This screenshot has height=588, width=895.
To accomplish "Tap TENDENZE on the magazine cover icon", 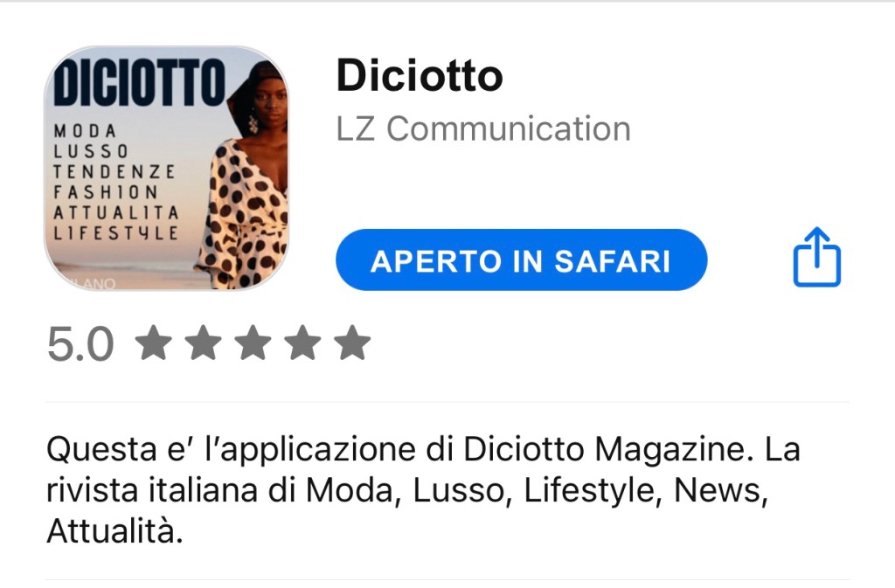I will click(114, 171).
